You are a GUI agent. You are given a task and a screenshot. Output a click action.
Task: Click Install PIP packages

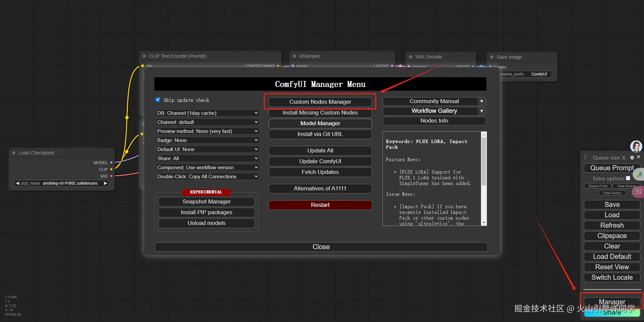[x=207, y=213]
